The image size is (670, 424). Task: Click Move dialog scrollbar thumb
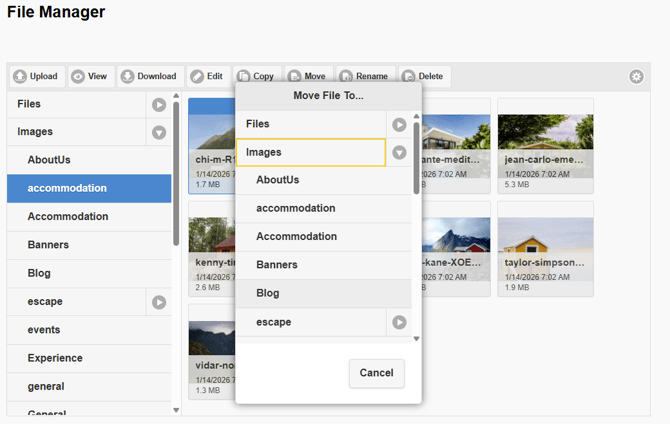[x=417, y=158]
